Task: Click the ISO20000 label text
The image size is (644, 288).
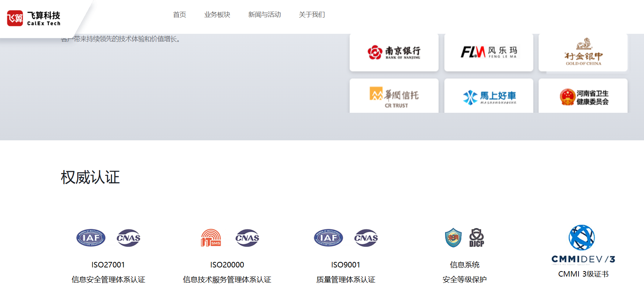Action: 227,265
